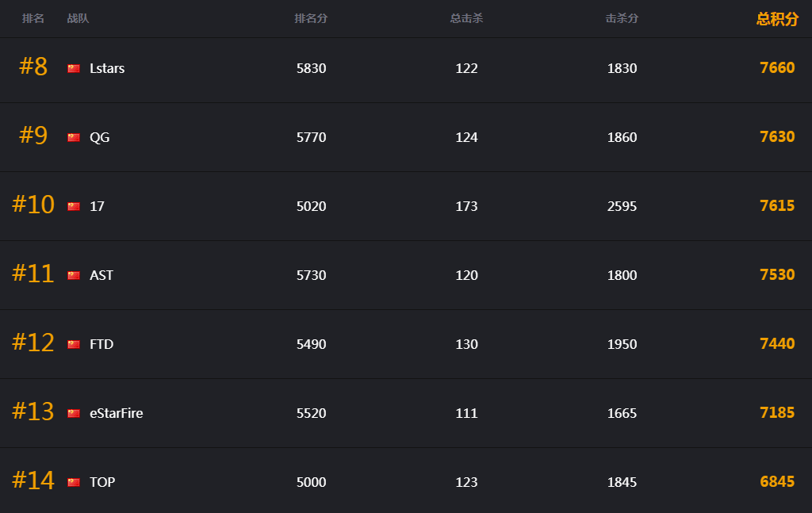
Task: Open the Lstars team name
Action: [107, 68]
